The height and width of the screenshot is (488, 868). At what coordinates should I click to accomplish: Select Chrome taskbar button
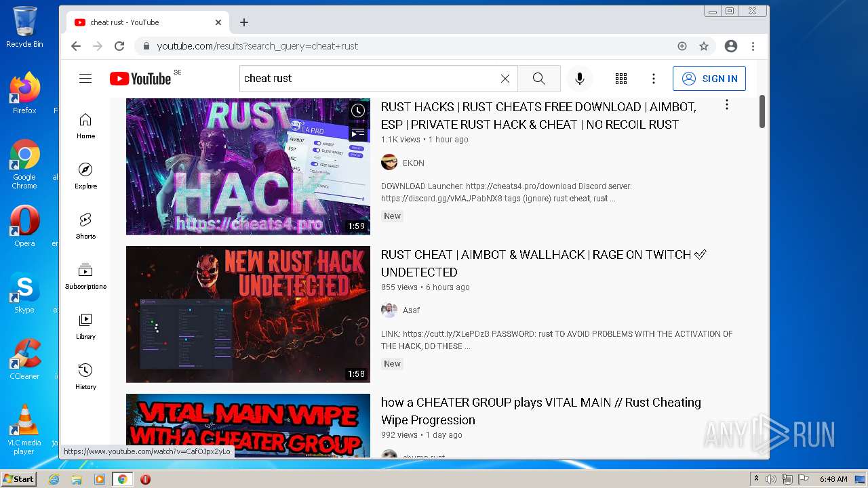tap(122, 479)
